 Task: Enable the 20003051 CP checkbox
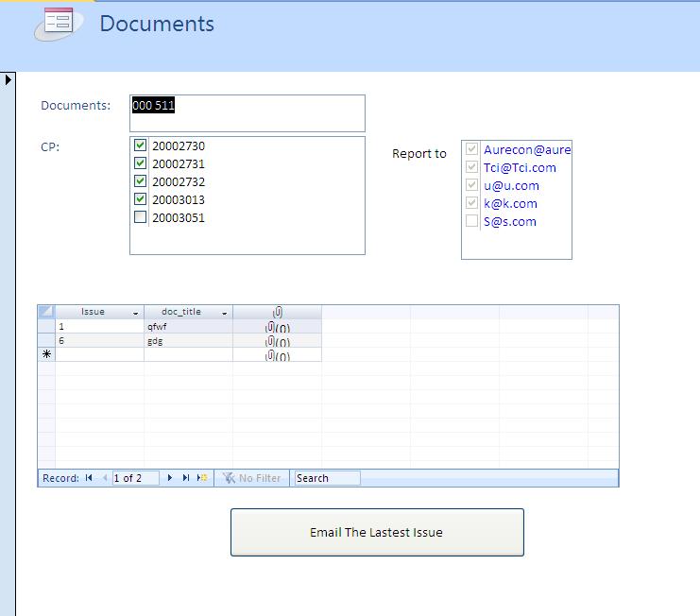[141, 218]
